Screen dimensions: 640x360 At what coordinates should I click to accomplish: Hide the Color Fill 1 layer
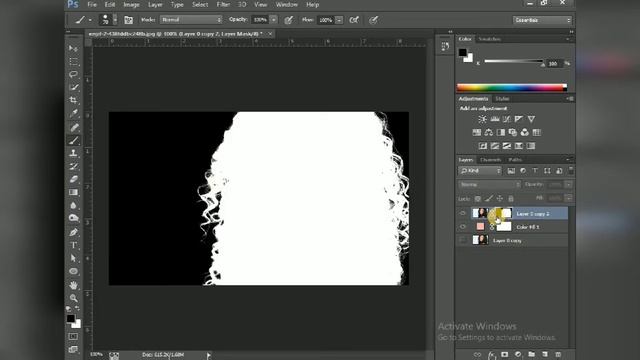(x=462, y=227)
